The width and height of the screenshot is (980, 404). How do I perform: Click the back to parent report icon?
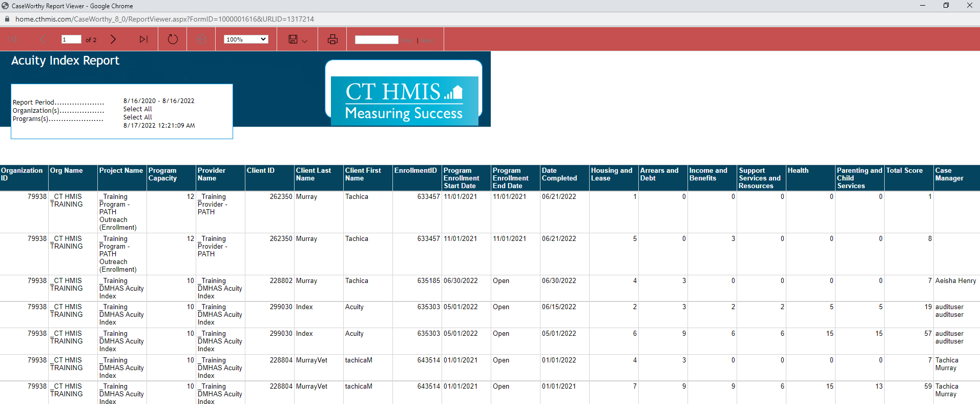click(x=201, y=39)
